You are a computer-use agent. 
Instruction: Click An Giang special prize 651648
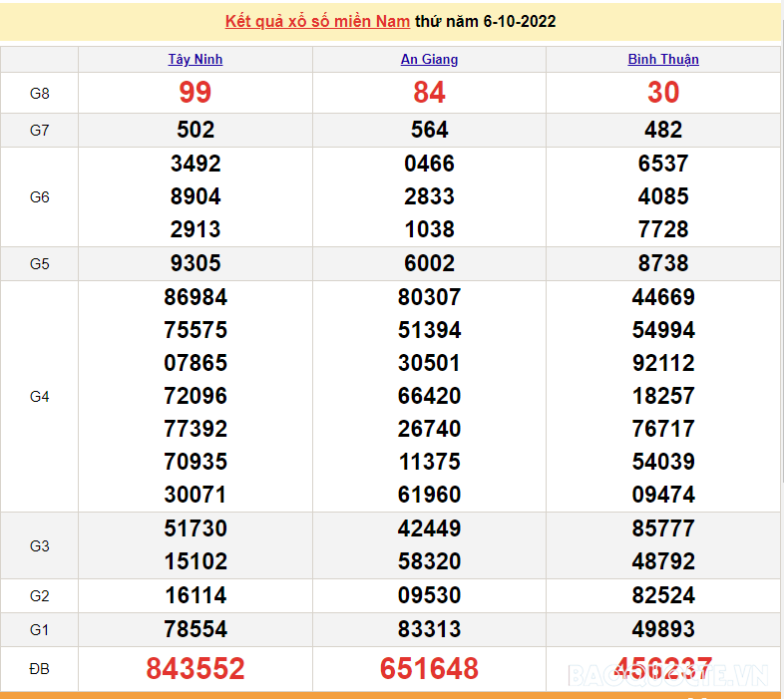(x=429, y=669)
